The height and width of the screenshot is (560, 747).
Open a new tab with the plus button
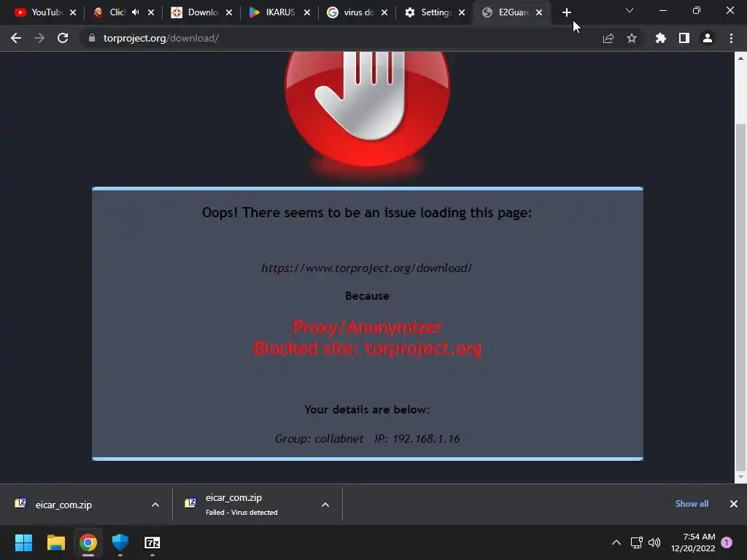click(566, 12)
